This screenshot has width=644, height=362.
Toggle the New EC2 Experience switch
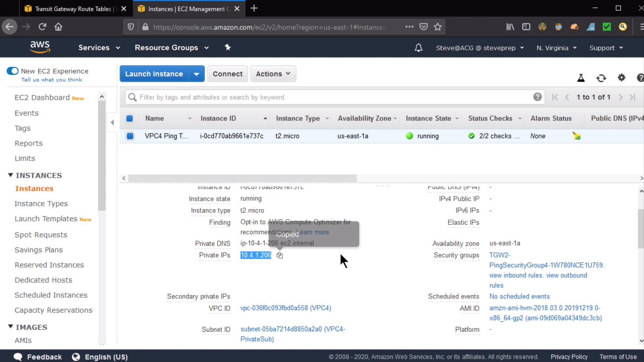[x=12, y=71]
